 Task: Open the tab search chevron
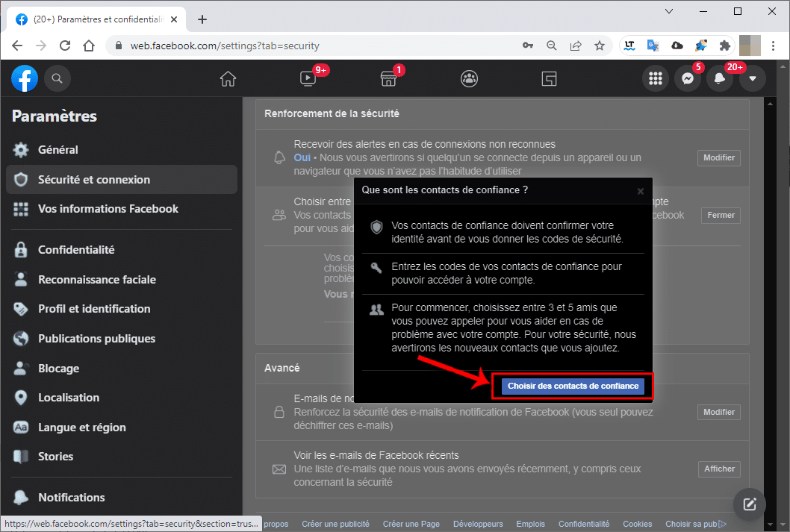[668, 11]
